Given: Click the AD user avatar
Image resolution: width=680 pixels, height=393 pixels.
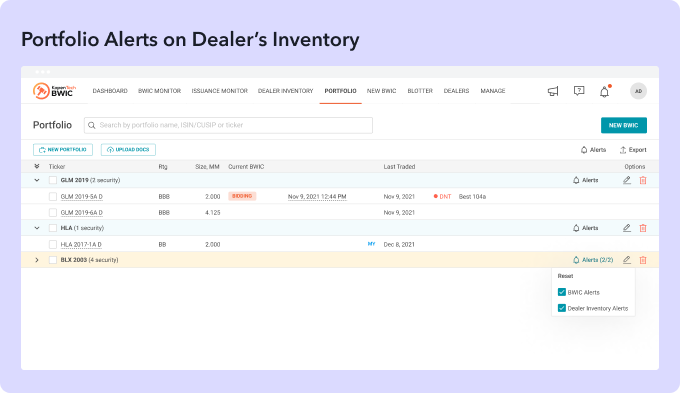Looking at the screenshot, I should (638, 91).
